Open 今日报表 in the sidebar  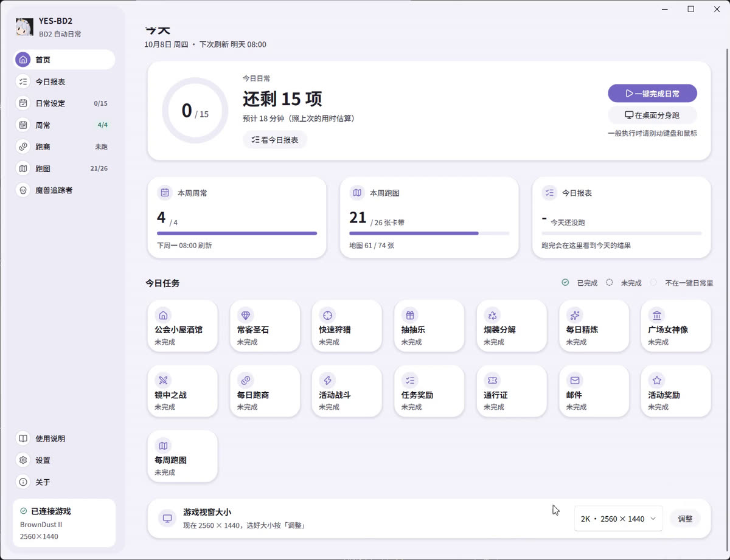64,81
